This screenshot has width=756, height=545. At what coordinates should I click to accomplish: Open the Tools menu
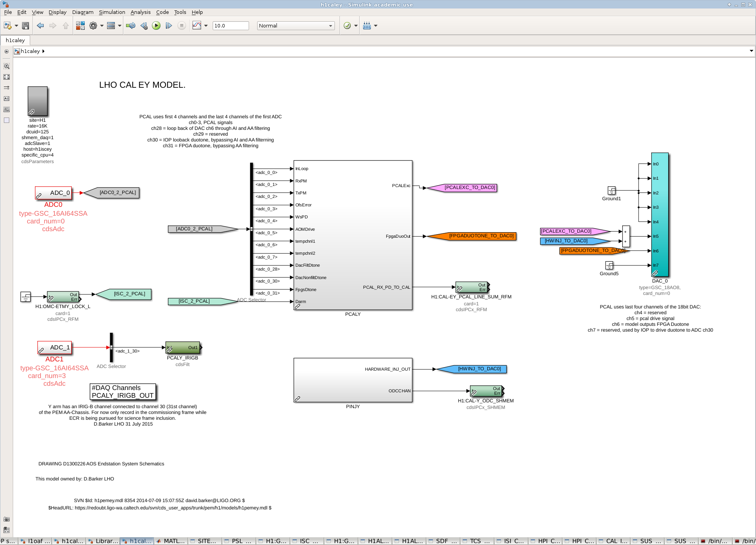pyautogui.click(x=180, y=12)
